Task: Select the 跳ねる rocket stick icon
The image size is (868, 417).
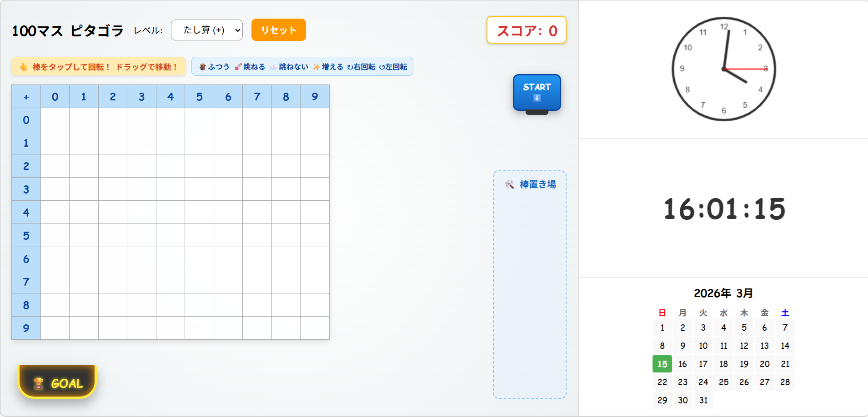Action: [237, 66]
